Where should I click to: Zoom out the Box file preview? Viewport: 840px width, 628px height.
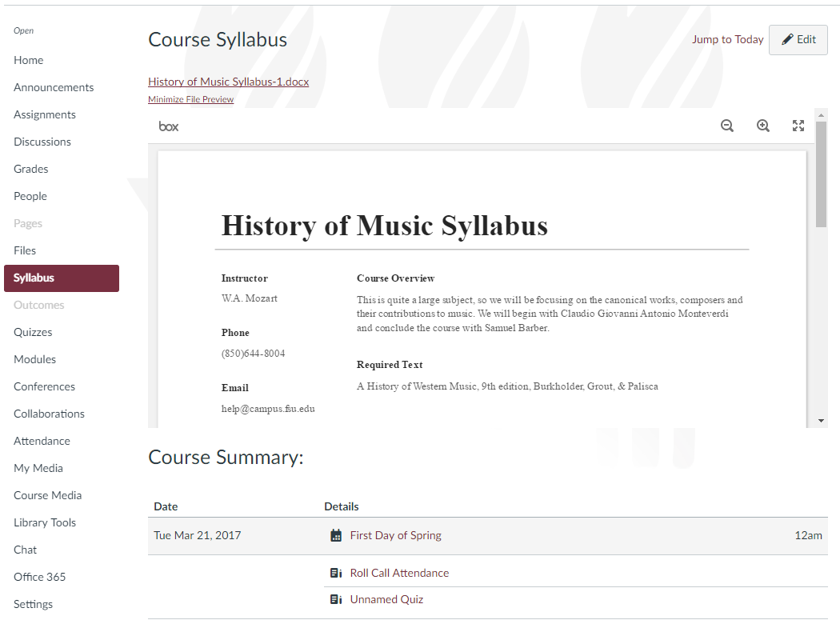(x=727, y=126)
